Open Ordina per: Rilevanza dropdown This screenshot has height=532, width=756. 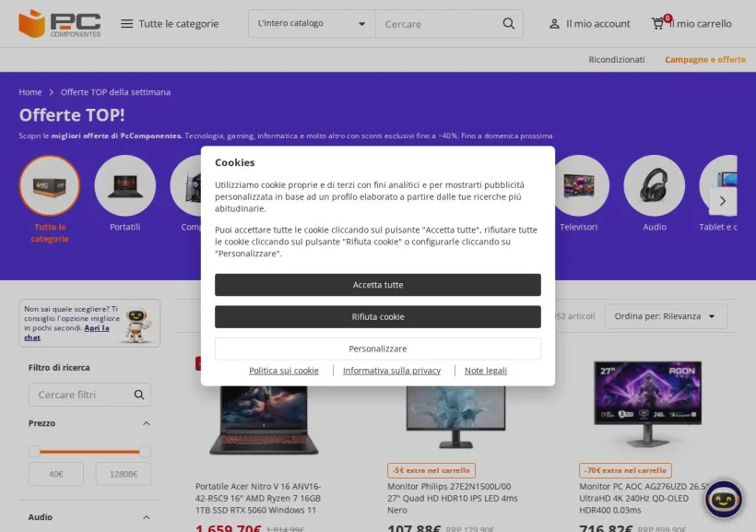click(x=666, y=316)
